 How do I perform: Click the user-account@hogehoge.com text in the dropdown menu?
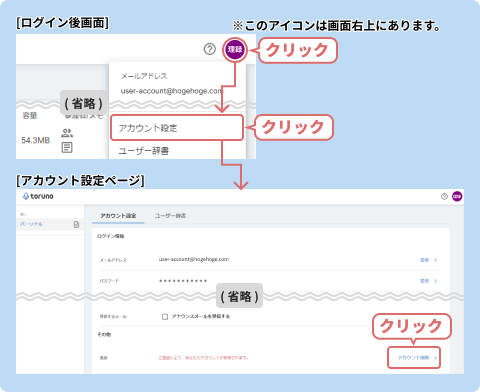click(x=171, y=91)
